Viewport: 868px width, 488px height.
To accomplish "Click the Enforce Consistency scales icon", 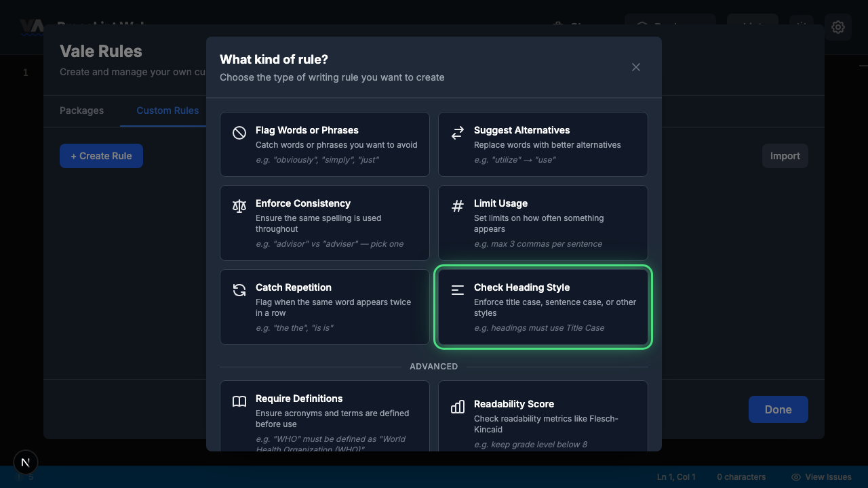I will tap(239, 206).
